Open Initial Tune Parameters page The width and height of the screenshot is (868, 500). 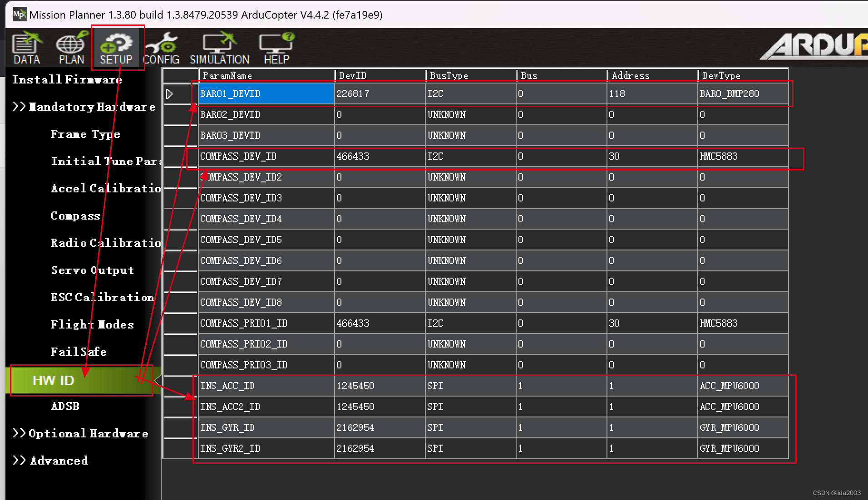coord(106,162)
